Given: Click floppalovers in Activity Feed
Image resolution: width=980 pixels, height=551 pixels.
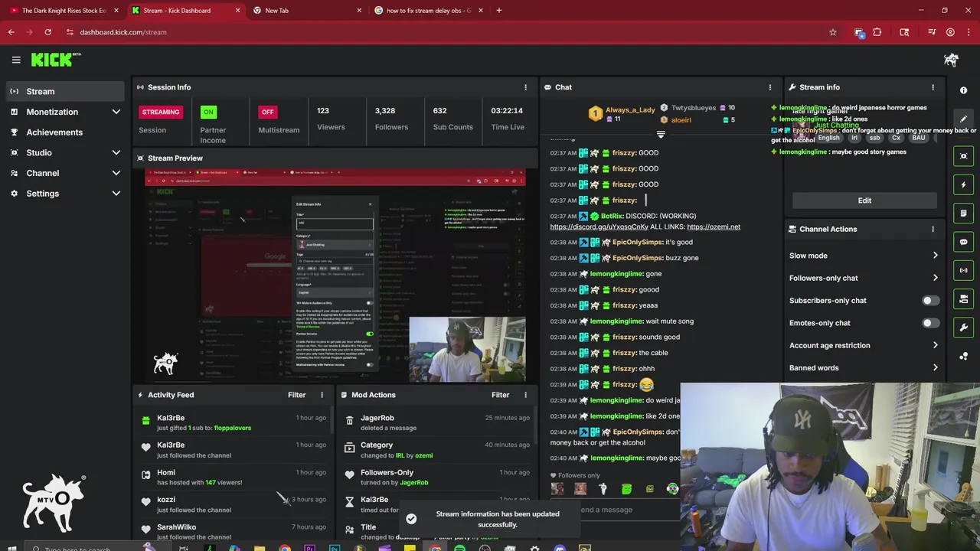Looking at the screenshot, I should click(233, 429).
